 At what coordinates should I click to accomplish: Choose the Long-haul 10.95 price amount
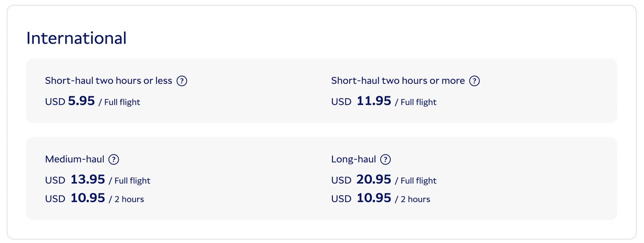click(x=374, y=198)
